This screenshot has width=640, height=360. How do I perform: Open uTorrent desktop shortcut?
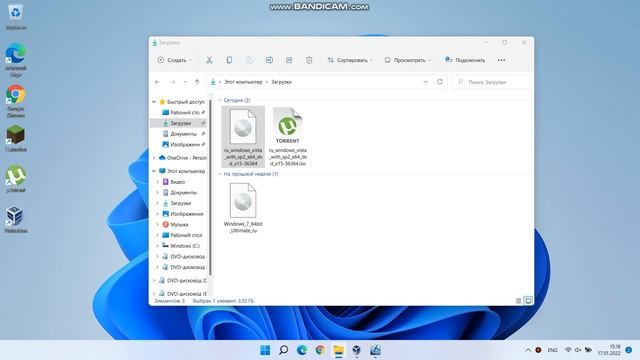point(16,179)
